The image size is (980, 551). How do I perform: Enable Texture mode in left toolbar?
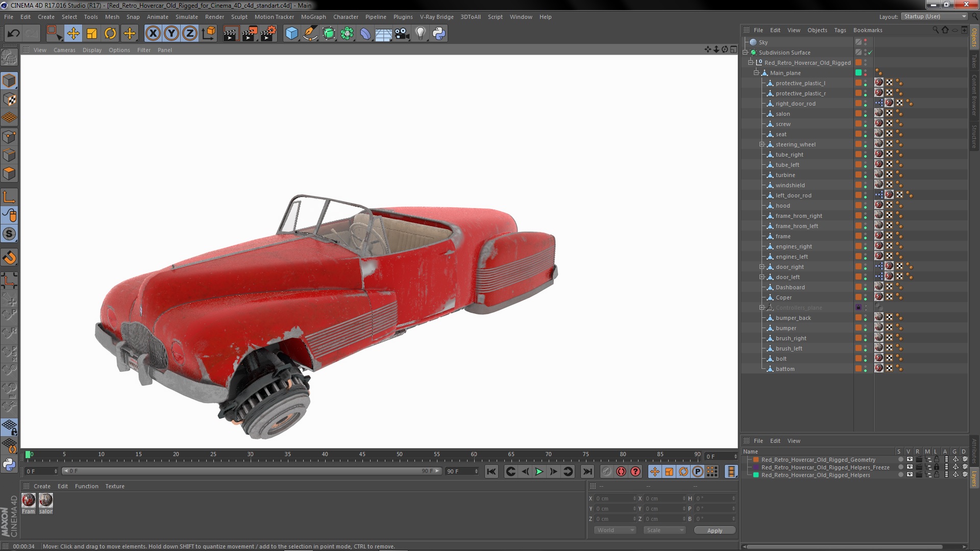[x=9, y=99]
